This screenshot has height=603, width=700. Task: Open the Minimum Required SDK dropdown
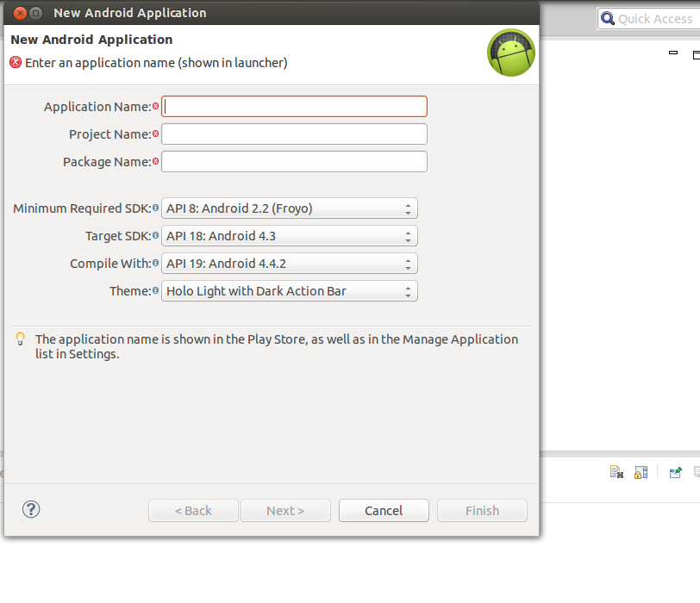click(290, 208)
